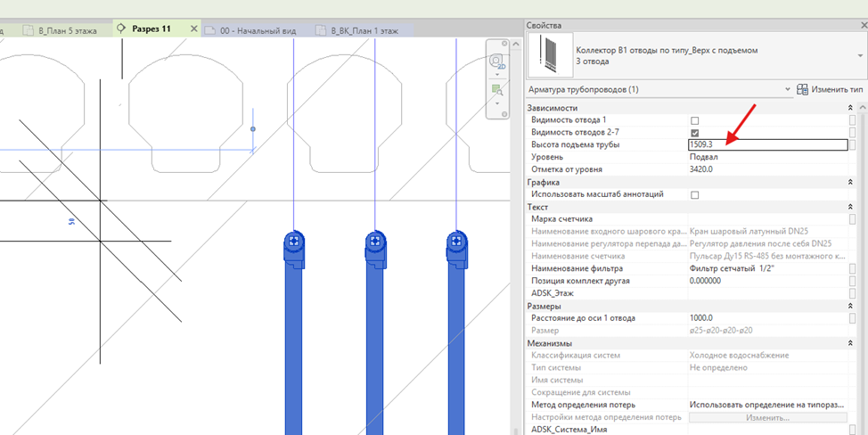The width and height of the screenshot is (868, 435).
Task: Close the Свойства properties panel
Action: point(864,26)
